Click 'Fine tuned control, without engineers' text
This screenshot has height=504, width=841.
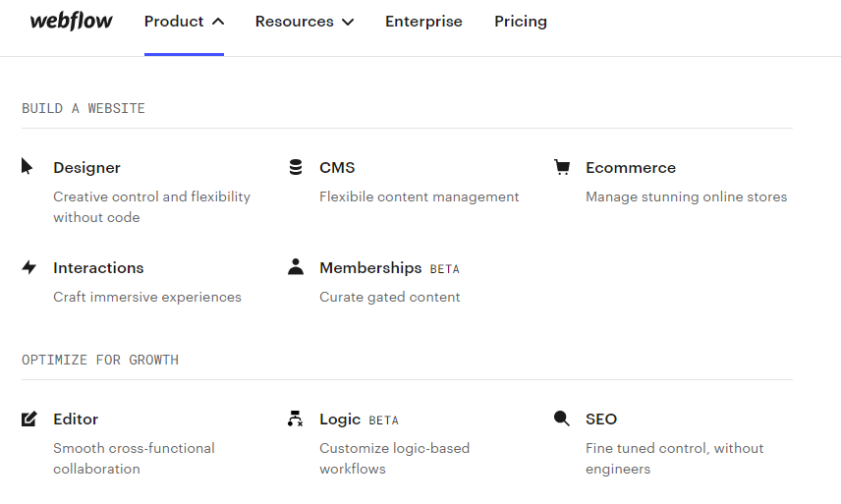coord(674,458)
